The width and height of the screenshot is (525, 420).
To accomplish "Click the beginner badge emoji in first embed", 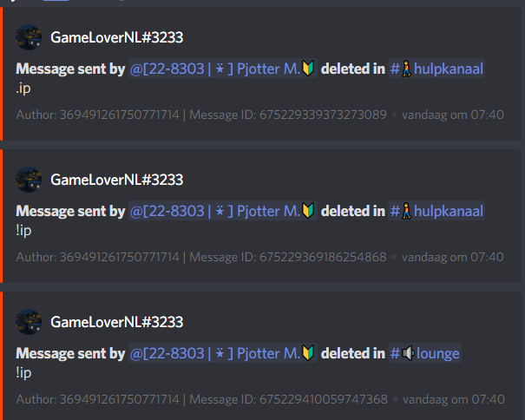I will pos(308,69).
